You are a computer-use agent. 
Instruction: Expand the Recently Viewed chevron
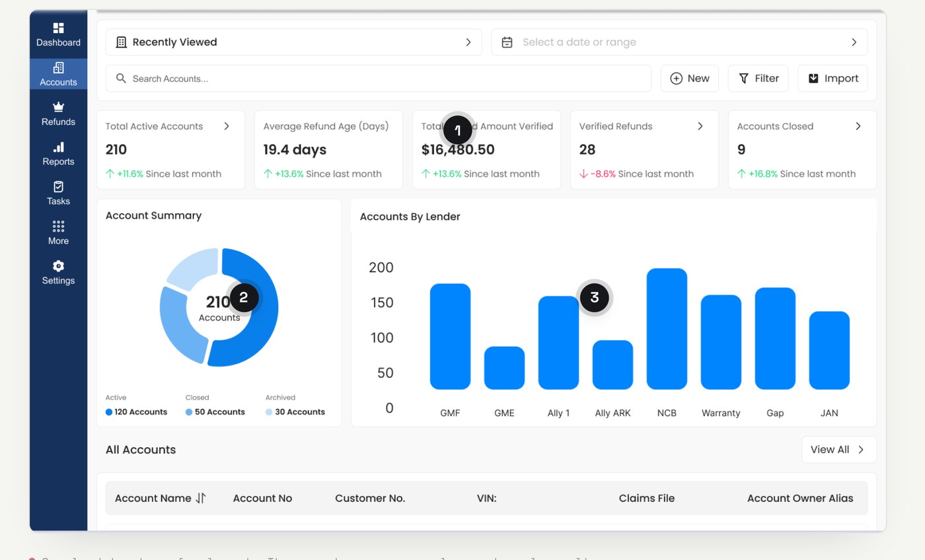tap(468, 42)
